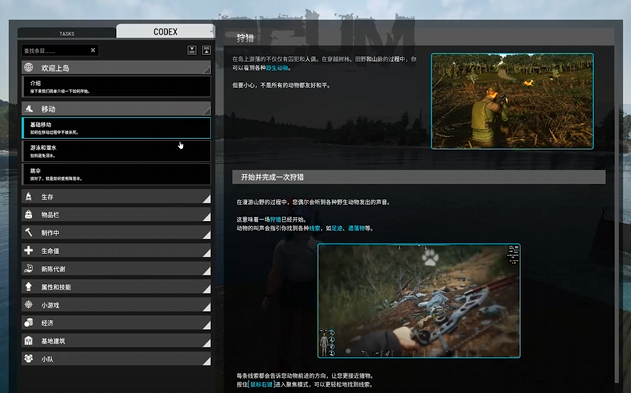Click the hammer icon for 制作中
This screenshot has width=631, height=393.
[x=29, y=233]
